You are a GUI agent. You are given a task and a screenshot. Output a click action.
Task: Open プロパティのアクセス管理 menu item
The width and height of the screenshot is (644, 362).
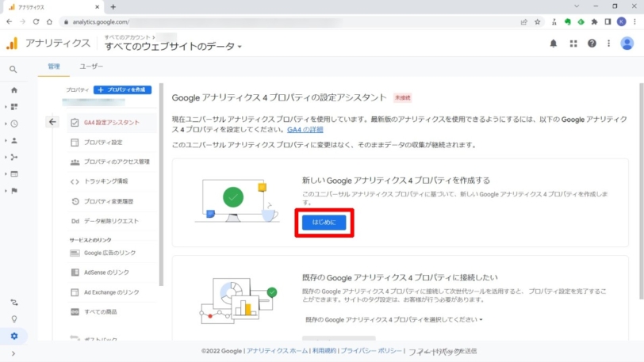pos(111,162)
